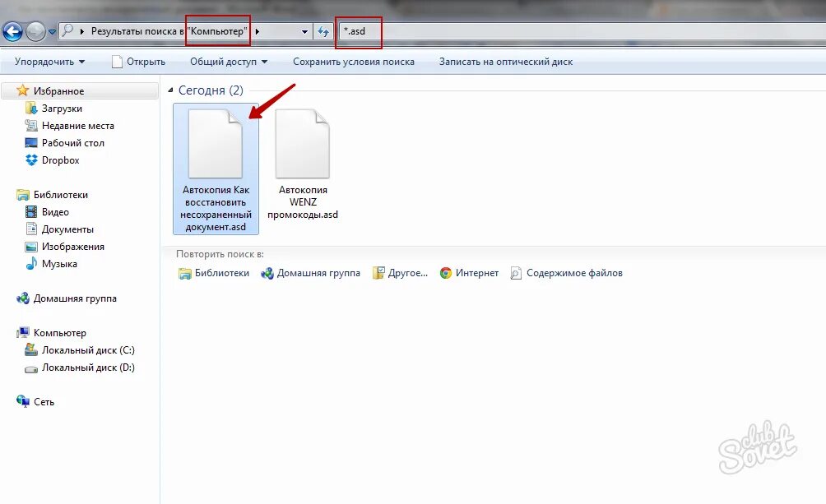Click Сохранить условия поиска
This screenshot has width=826, height=504.
pyautogui.click(x=354, y=62)
